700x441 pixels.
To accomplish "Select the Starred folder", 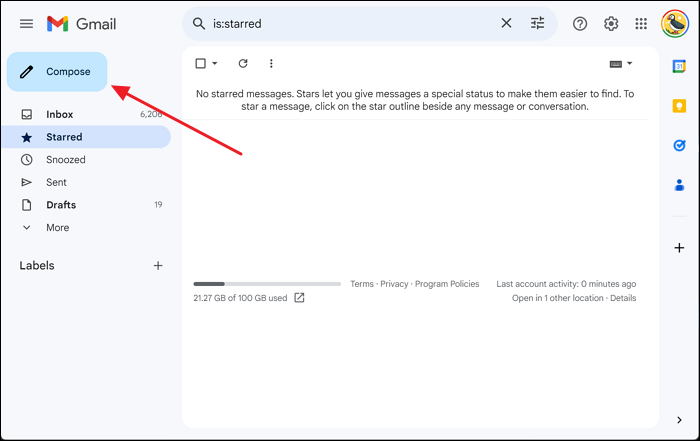I will (x=87, y=137).
